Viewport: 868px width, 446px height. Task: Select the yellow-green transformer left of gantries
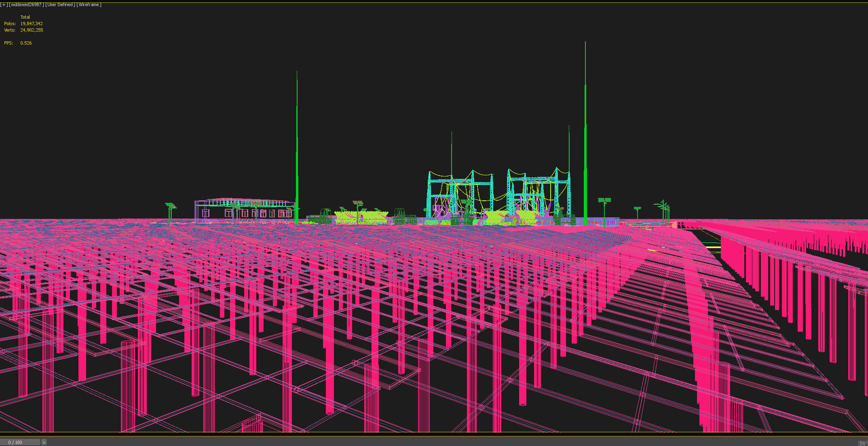coord(361,217)
